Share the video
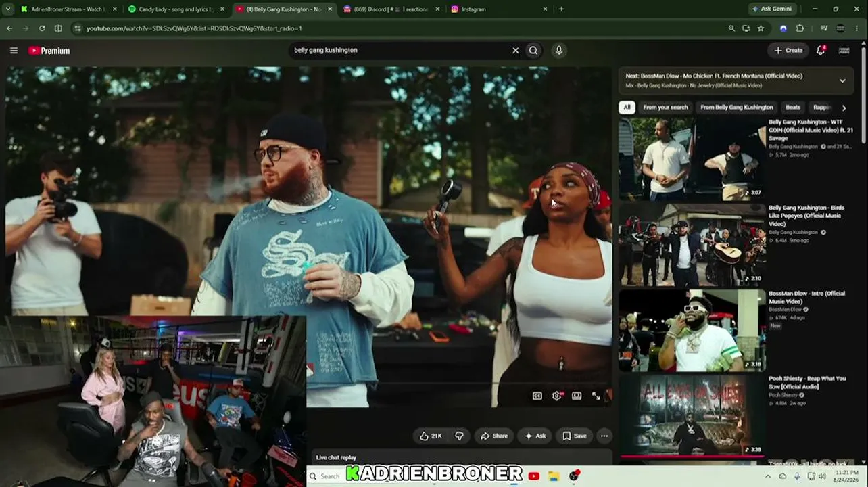 pos(493,436)
